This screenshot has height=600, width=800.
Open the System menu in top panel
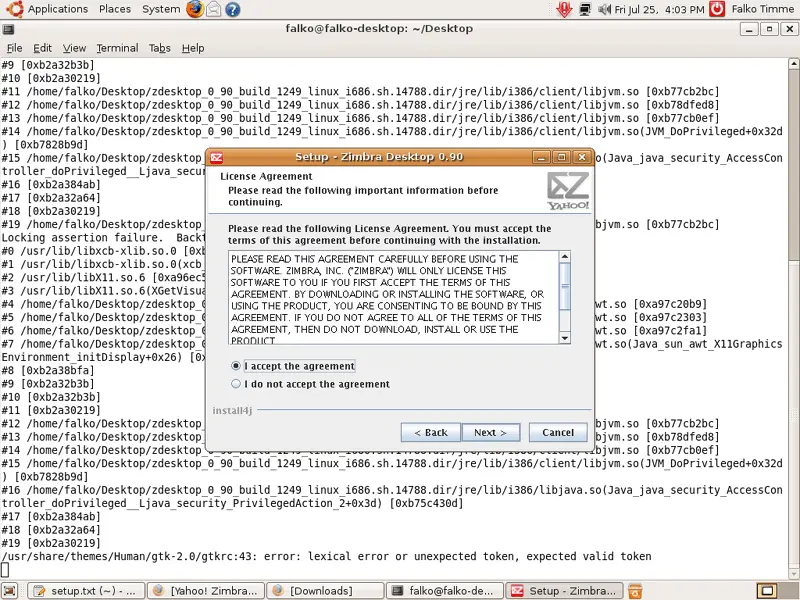point(161,9)
